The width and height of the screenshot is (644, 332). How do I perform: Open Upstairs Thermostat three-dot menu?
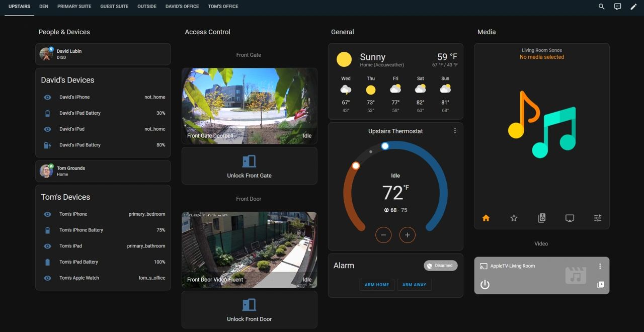(455, 131)
